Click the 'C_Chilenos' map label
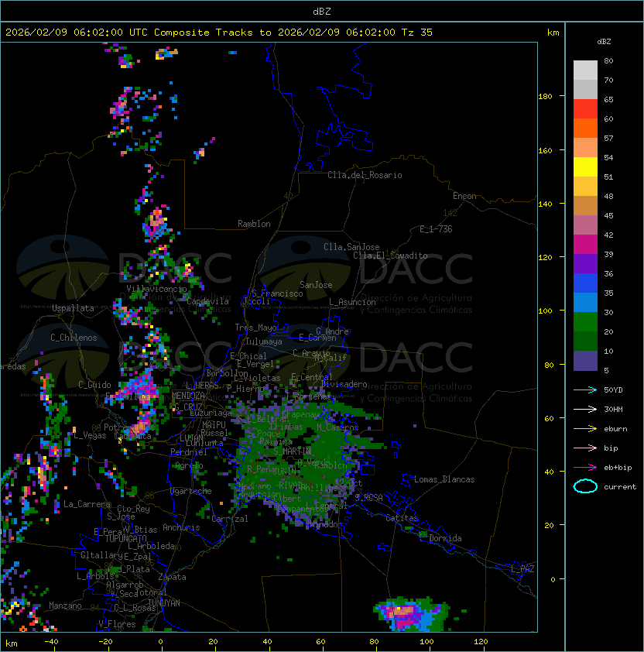Viewport: 644px width, 652px height. click(x=74, y=338)
